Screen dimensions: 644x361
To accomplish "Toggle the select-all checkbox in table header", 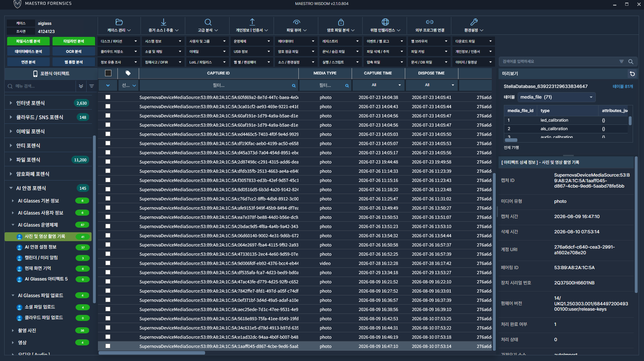I will (108, 73).
